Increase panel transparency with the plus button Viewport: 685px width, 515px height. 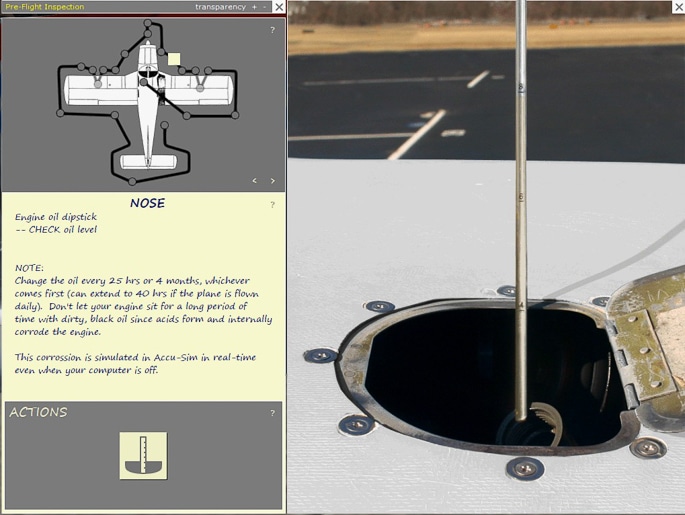tap(254, 7)
